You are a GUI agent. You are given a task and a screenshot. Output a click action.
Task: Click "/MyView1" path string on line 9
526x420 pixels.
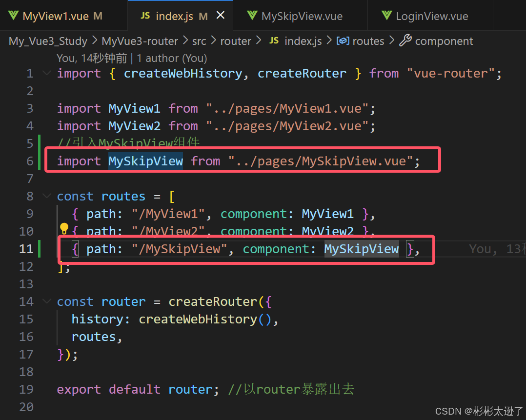[x=168, y=214]
